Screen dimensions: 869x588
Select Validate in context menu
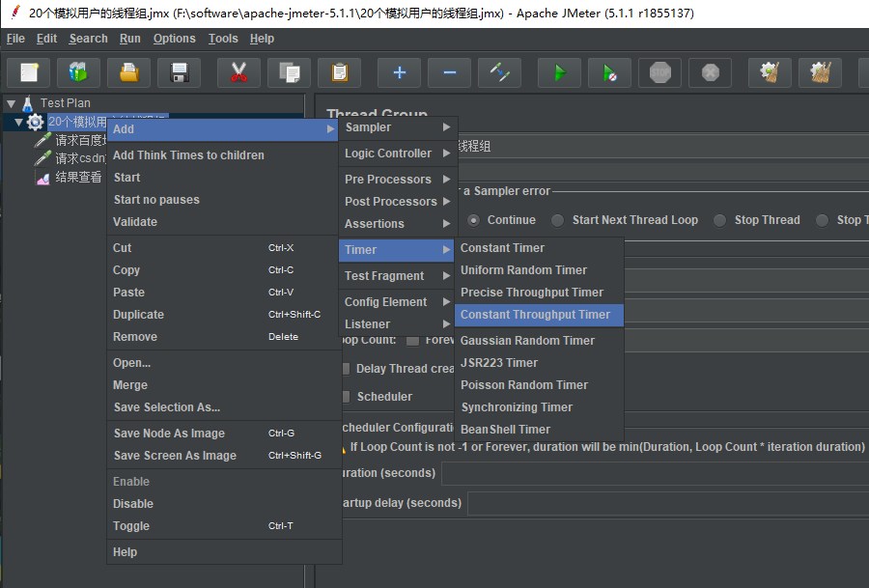coord(224,222)
